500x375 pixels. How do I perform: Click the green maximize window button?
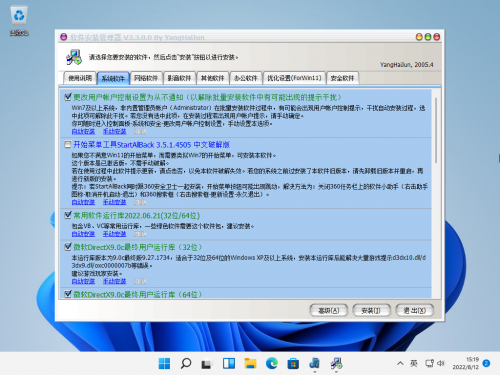coord(428,37)
